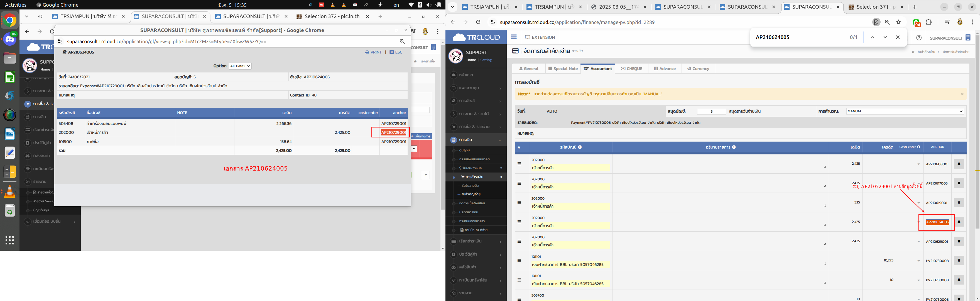Click Setting link under SUPPORT profile
Image resolution: width=980 pixels, height=301 pixels.
coord(486,60)
